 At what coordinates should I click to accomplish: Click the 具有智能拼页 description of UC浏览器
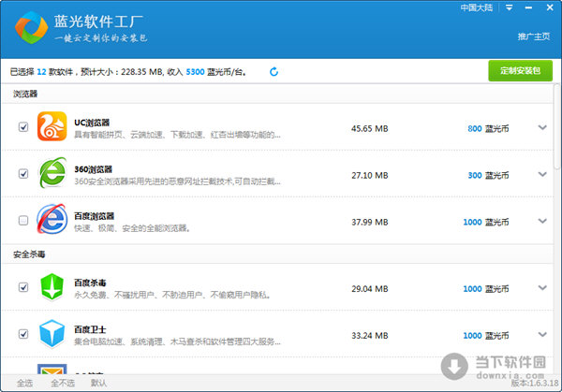pos(177,135)
